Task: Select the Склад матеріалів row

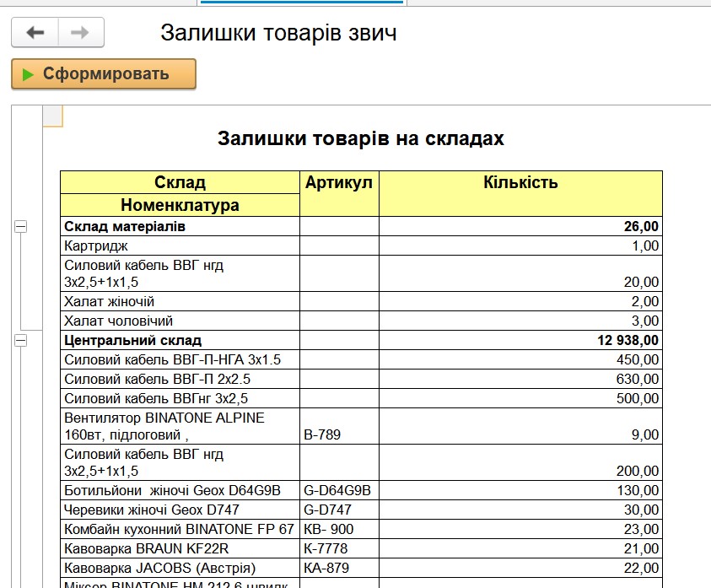Action: pyautogui.click(x=361, y=226)
